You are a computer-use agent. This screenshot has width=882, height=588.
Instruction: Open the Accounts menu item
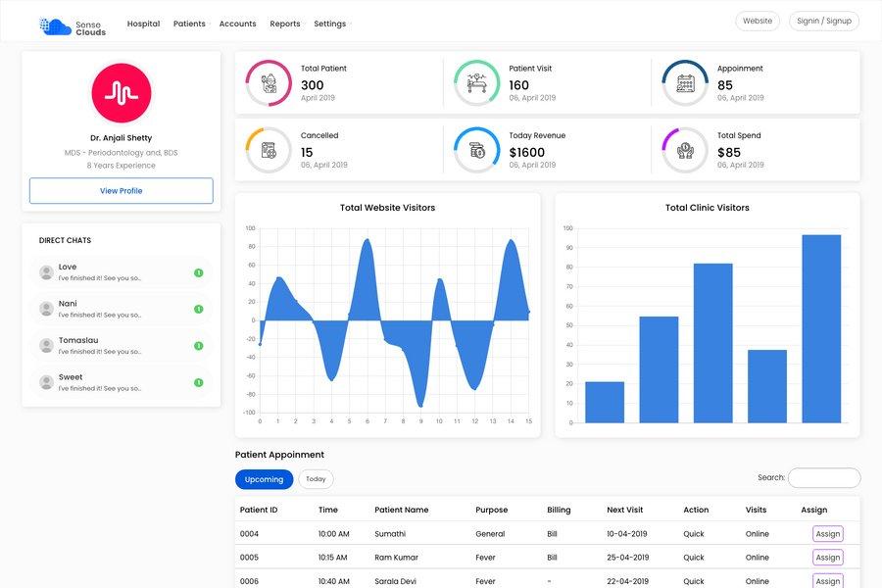(237, 24)
